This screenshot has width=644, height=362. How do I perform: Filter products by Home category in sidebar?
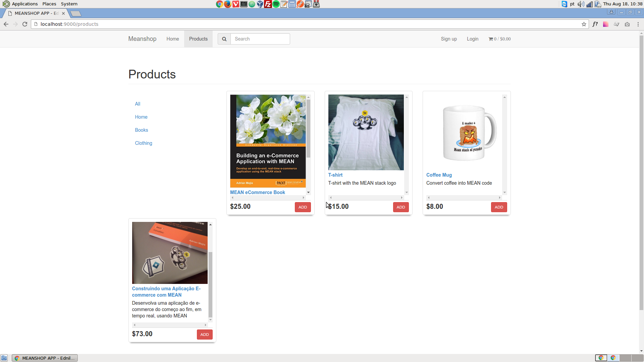(x=141, y=117)
